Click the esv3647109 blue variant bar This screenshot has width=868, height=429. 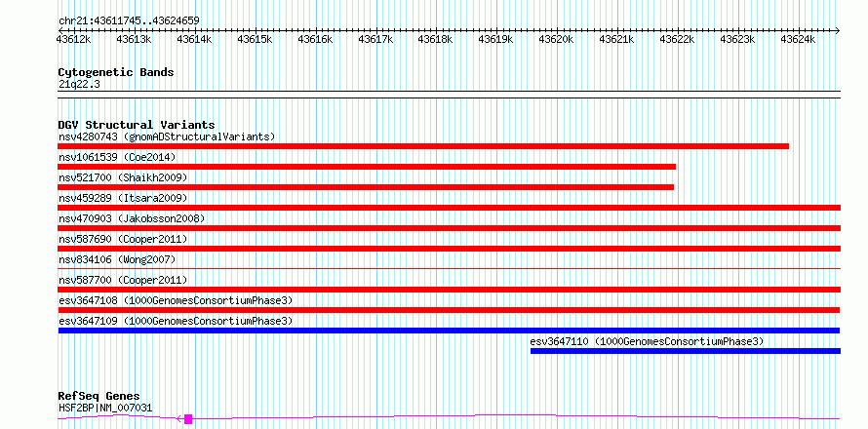click(449, 331)
